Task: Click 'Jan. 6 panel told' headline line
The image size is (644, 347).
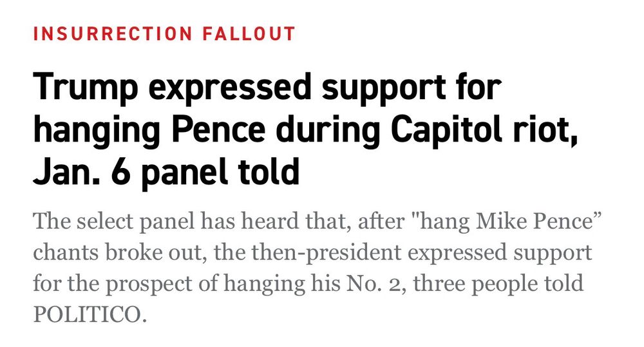Action: tap(167, 173)
